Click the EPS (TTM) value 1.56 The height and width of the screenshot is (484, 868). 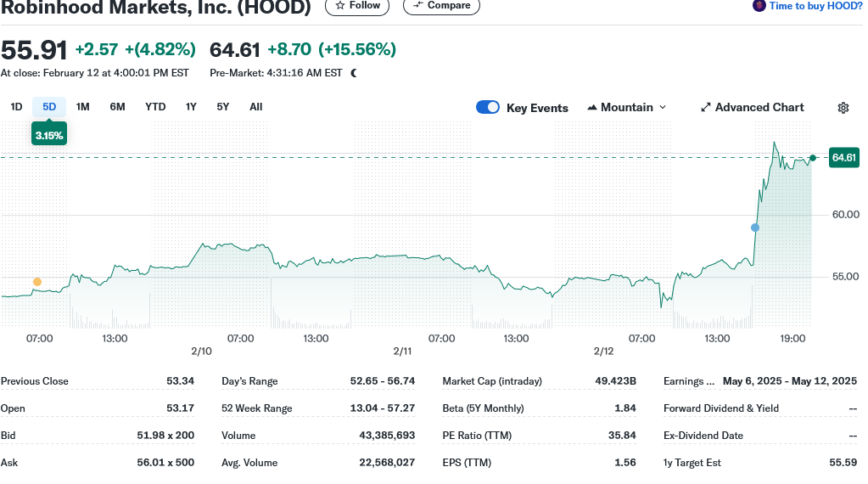[625, 463]
